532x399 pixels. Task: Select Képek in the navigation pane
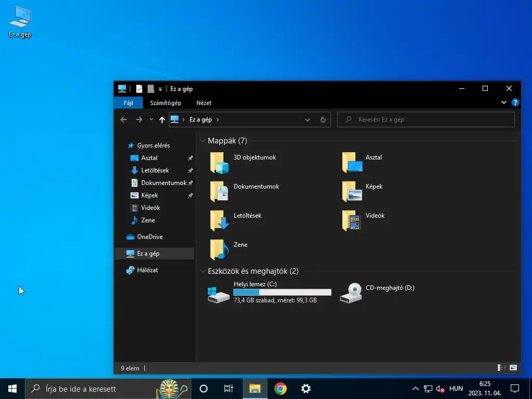point(150,195)
